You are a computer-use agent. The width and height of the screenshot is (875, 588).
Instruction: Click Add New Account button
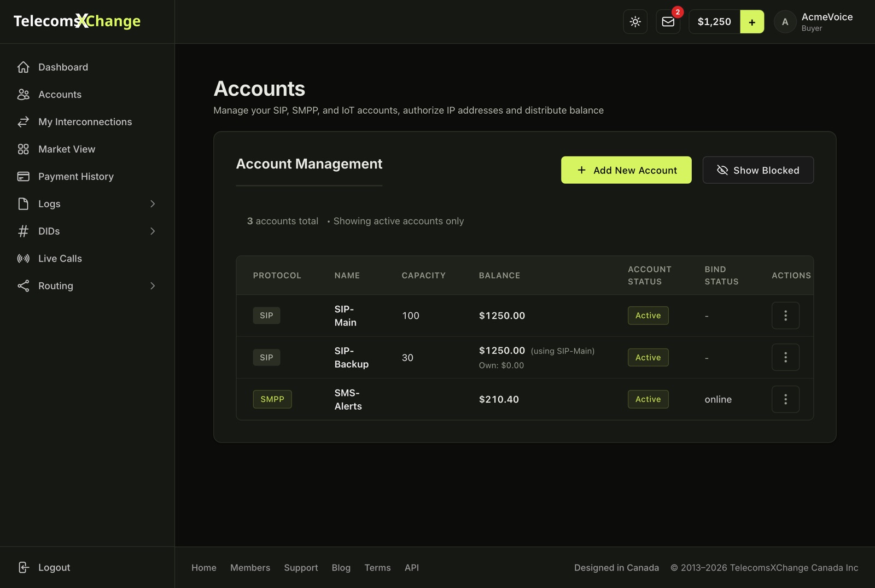[626, 170]
